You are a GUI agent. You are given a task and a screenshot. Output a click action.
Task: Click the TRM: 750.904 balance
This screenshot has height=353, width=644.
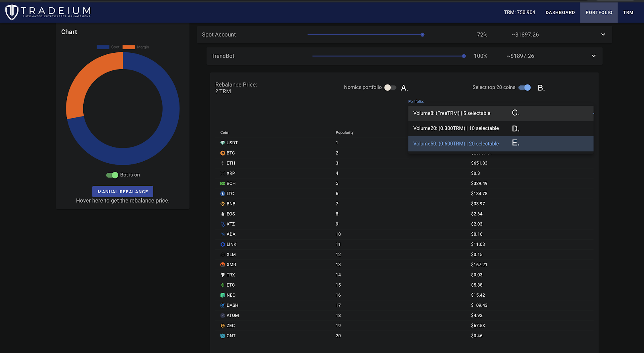520,12
